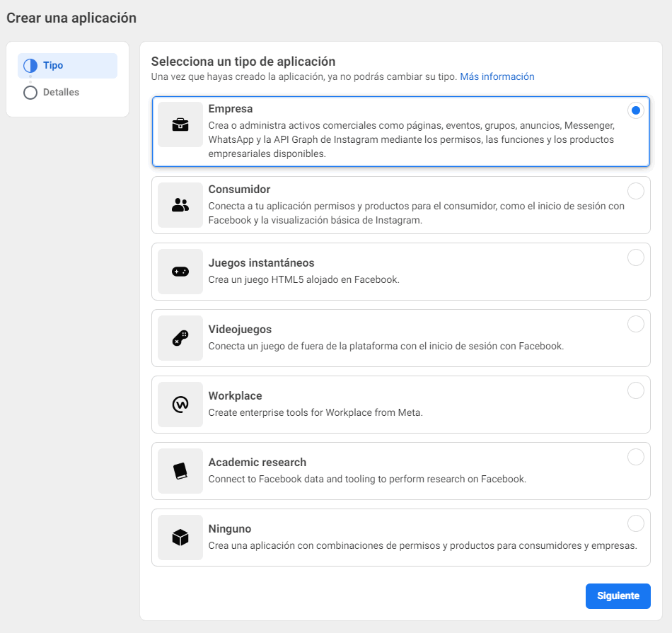
Task: Click the half-filled Tipo step icon
Action: (x=30, y=66)
